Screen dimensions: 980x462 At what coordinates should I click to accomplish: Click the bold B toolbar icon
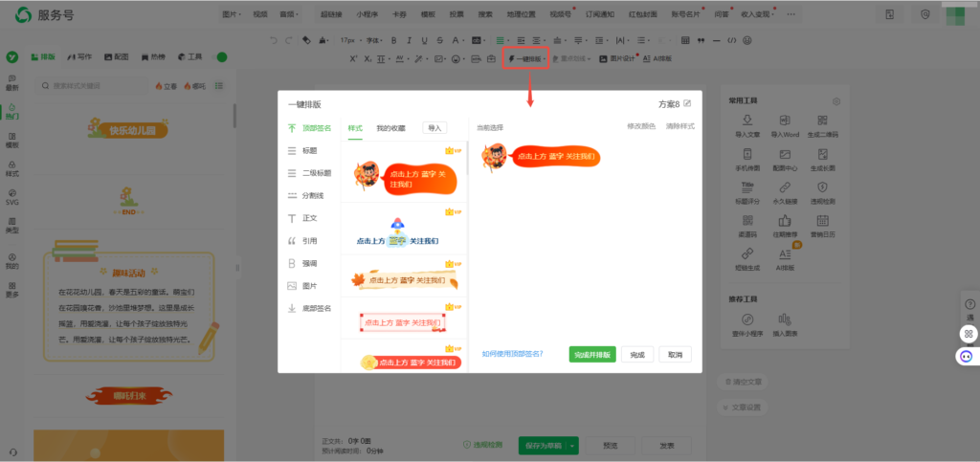[x=393, y=40]
